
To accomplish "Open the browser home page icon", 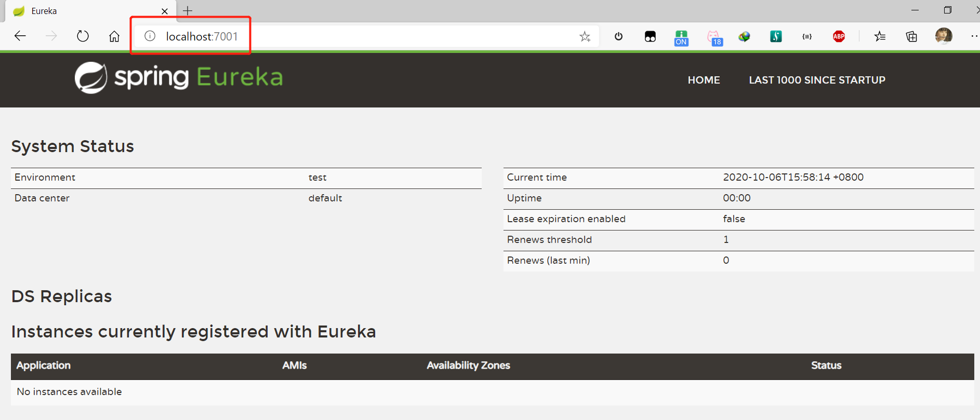I will click(114, 36).
